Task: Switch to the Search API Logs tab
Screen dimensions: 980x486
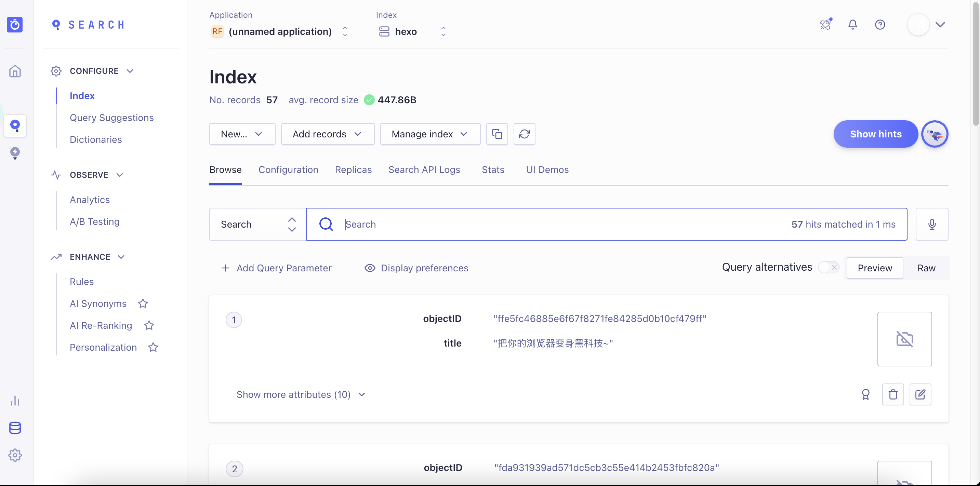Action: 424,170
